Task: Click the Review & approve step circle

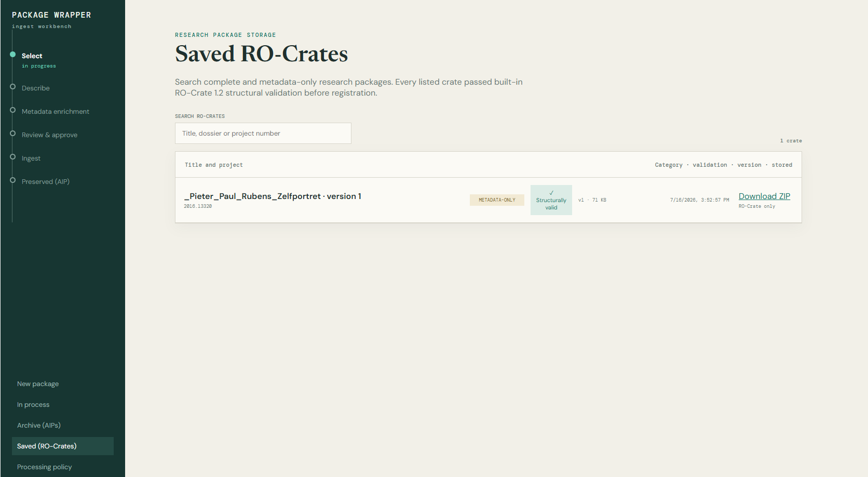Action: click(x=12, y=134)
